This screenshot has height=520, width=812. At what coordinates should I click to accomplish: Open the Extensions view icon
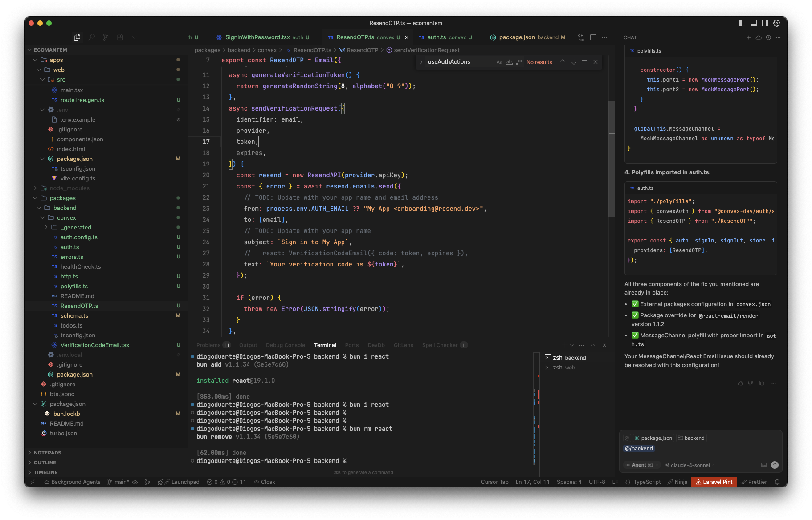tap(120, 37)
